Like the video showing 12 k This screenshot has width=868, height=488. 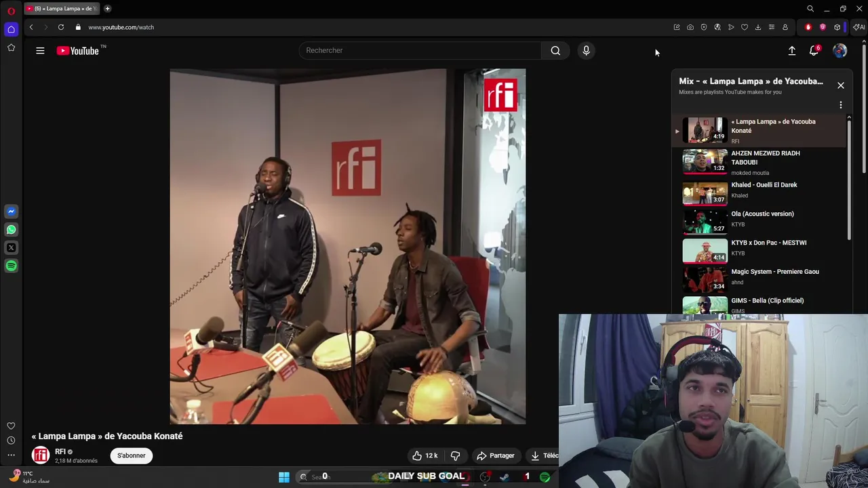tap(425, 455)
